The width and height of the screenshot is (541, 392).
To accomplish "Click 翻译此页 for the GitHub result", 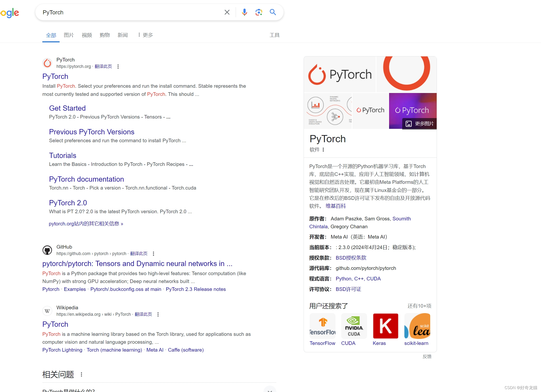I will click(139, 254).
